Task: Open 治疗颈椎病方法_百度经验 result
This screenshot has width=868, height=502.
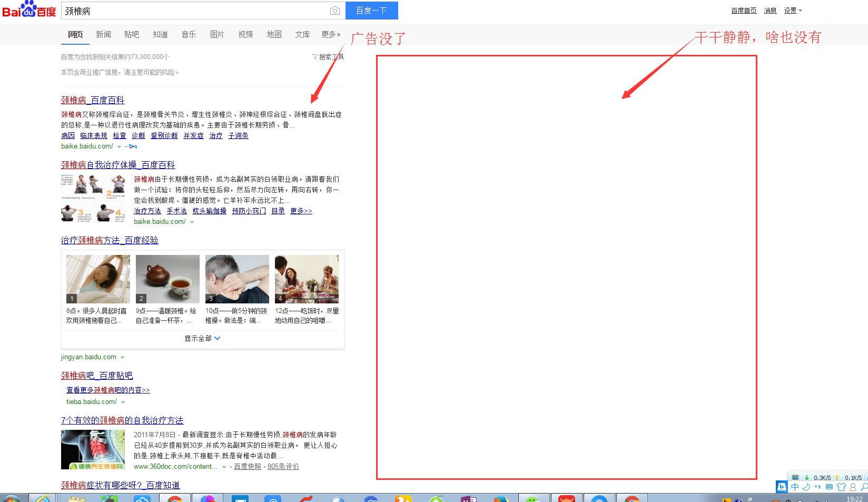Action: pyautogui.click(x=110, y=240)
